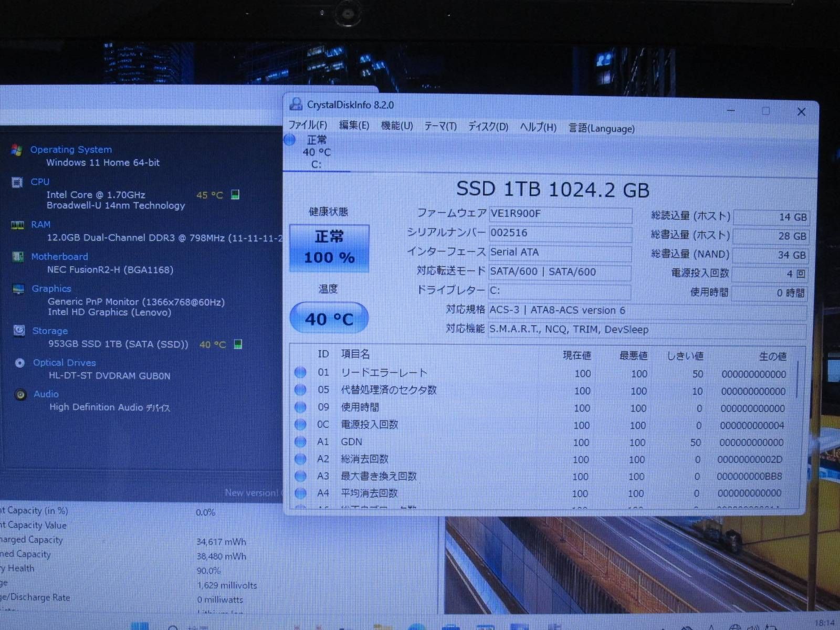Click status circle of ID 05 row
Viewport: 840px width, 630px height.
coord(300,390)
